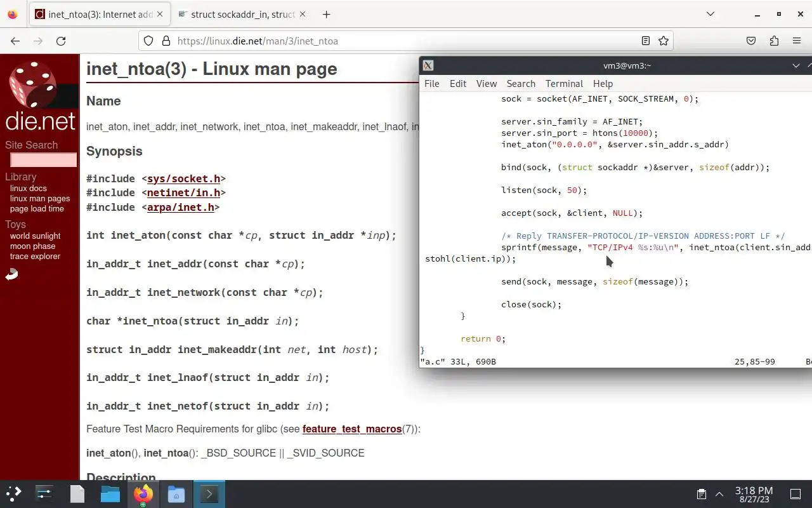Reload the inet_ntoa page
The width and height of the screenshot is (812, 508).
pyautogui.click(x=61, y=41)
